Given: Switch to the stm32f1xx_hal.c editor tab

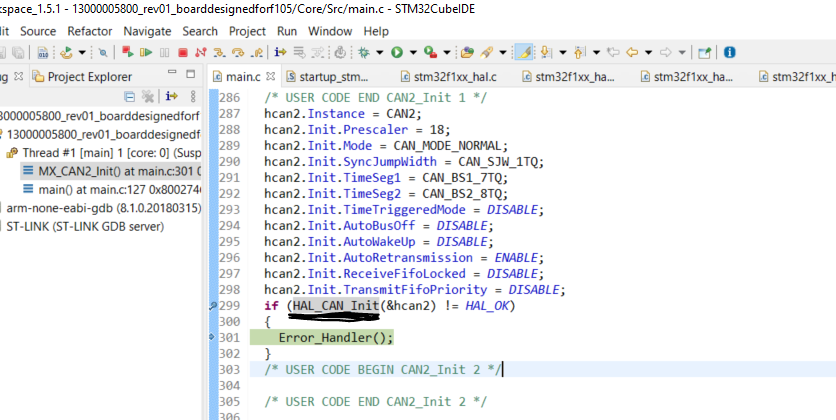Looking at the screenshot, I should tap(448, 77).
